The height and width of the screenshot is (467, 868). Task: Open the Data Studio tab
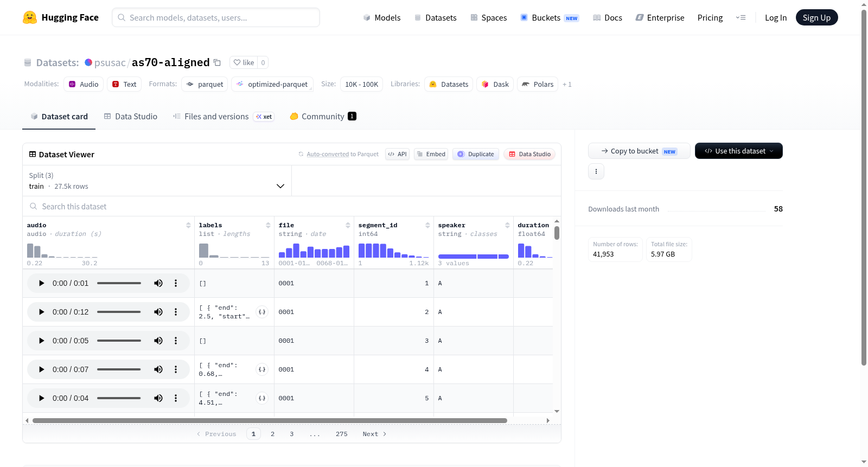131,117
